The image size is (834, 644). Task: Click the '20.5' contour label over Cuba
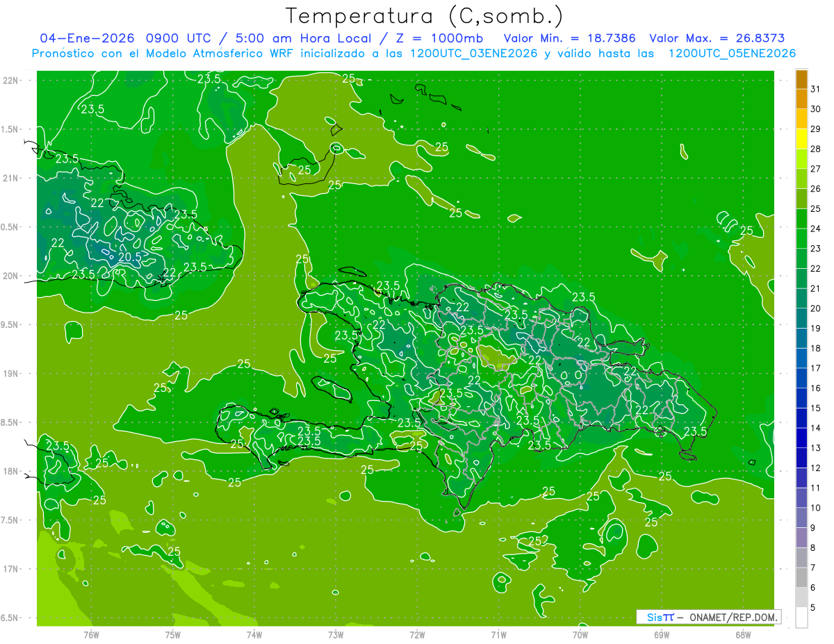point(129,256)
